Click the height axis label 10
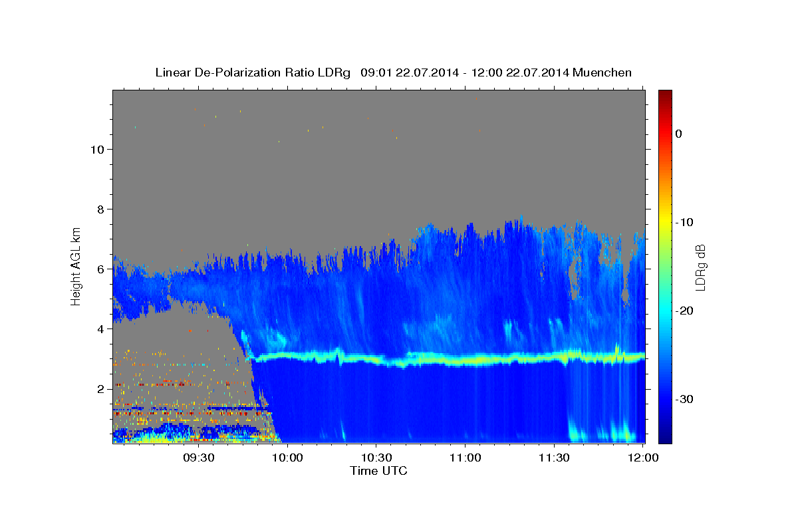 click(96, 150)
